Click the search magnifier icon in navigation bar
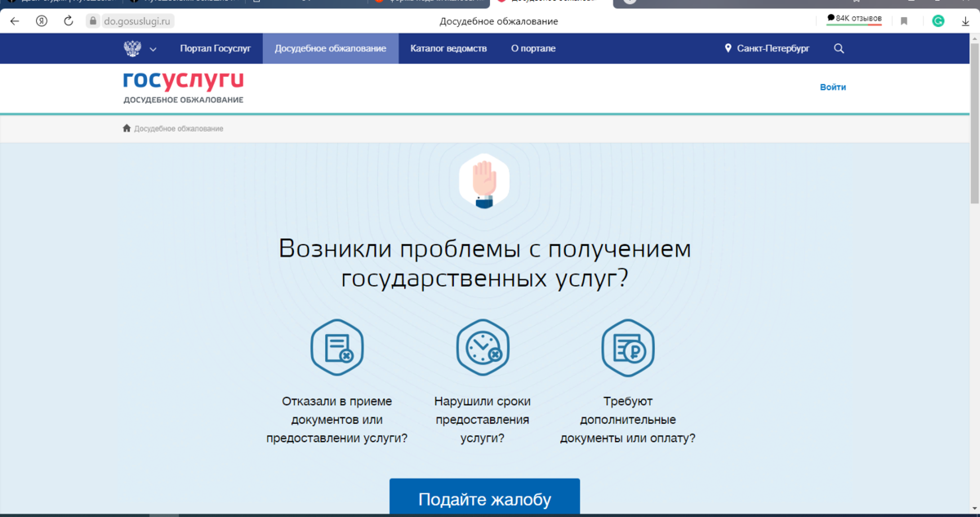 tap(839, 48)
